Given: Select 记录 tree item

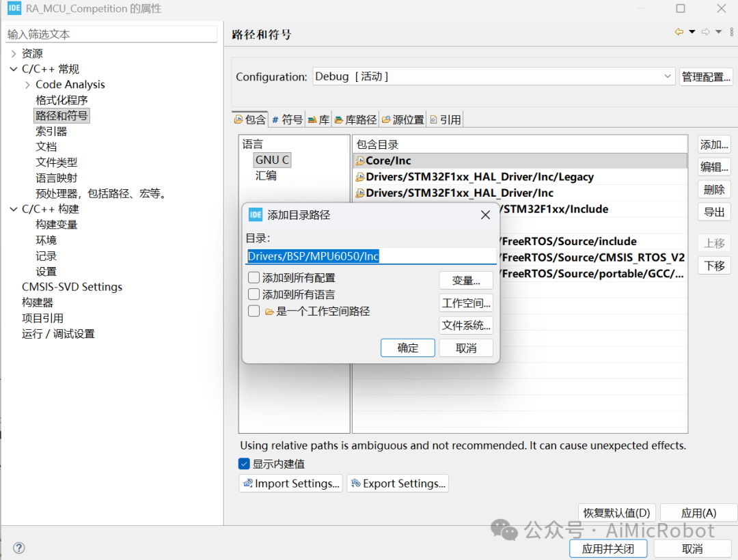Looking at the screenshot, I should (x=46, y=256).
